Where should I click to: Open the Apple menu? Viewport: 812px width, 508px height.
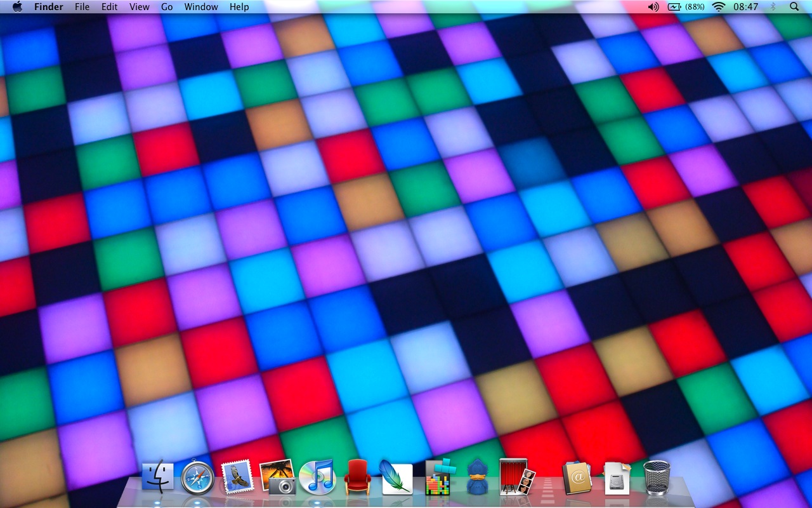pos(17,6)
